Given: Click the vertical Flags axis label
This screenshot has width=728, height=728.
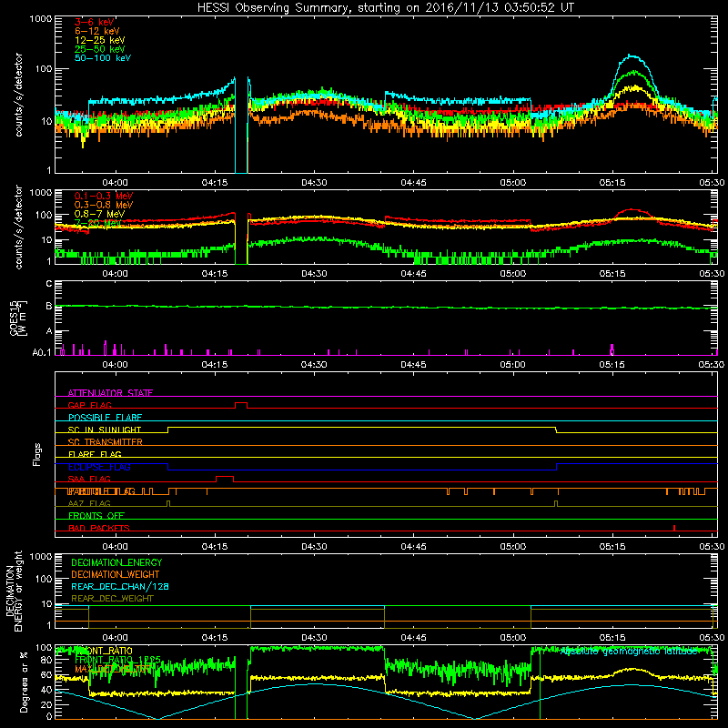Looking at the screenshot, I should pyautogui.click(x=37, y=454).
